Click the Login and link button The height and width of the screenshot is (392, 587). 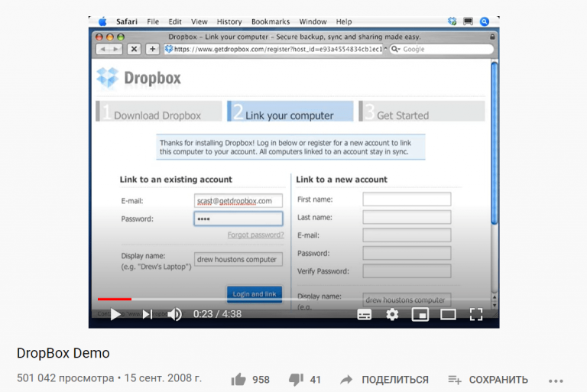point(255,294)
